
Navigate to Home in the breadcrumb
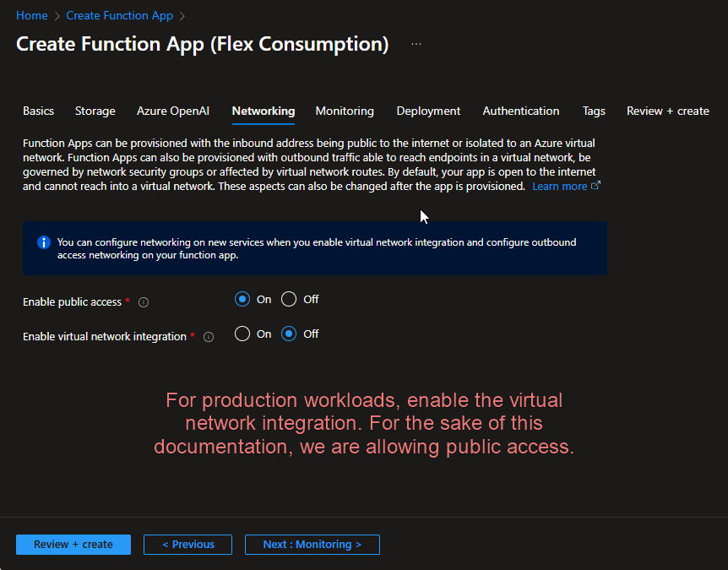pos(32,15)
